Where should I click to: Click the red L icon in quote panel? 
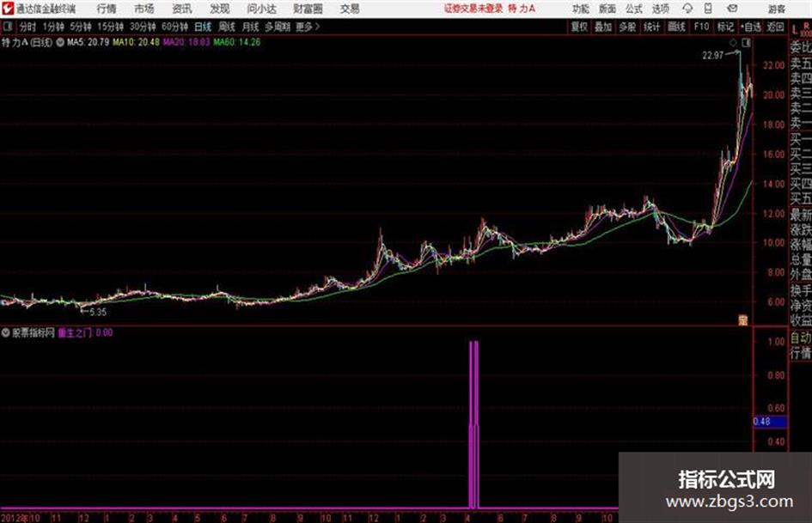coord(795,29)
